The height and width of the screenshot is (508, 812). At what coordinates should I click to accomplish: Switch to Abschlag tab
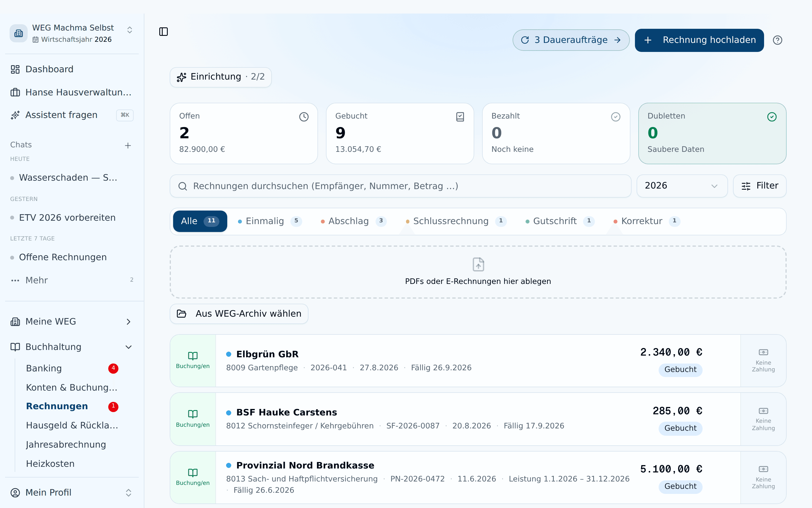coord(353,221)
